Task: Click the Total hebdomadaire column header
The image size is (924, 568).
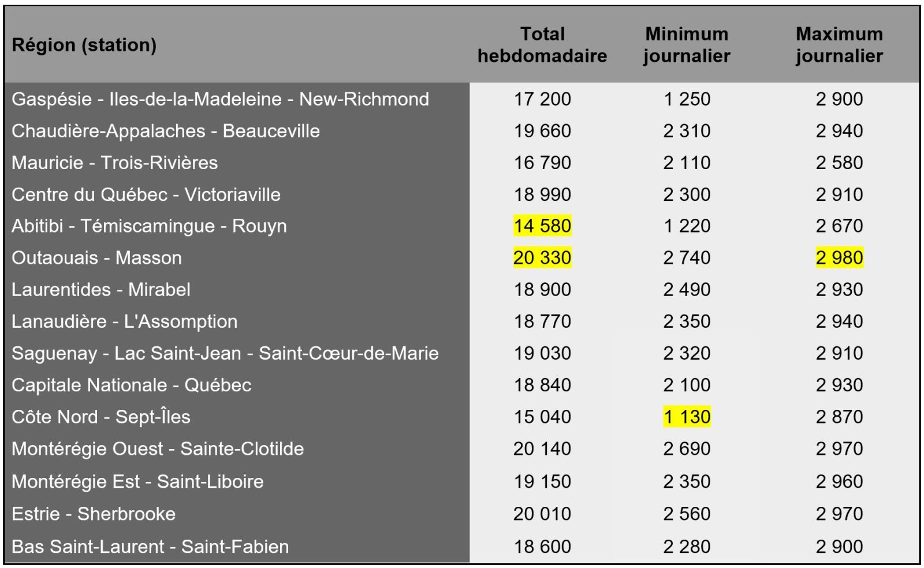Action: pos(542,45)
